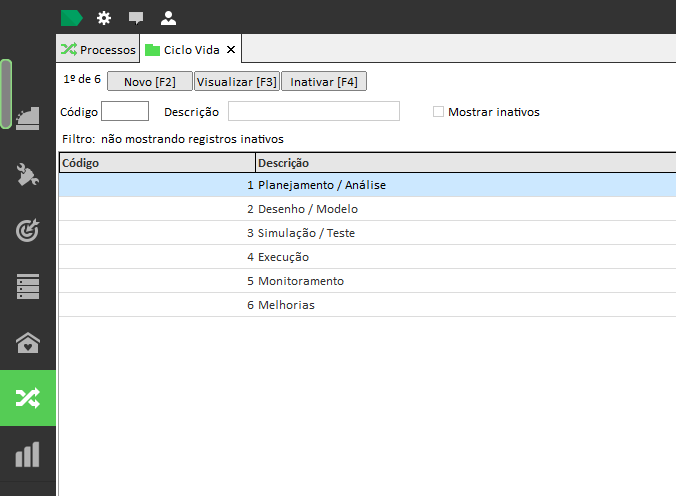This screenshot has width=676, height=496.
Task: Open the user profile icon
Action: [x=168, y=18]
